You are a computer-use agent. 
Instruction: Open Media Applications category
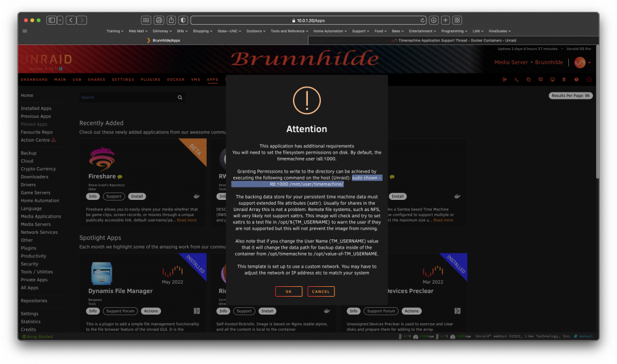[x=41, y=217]
